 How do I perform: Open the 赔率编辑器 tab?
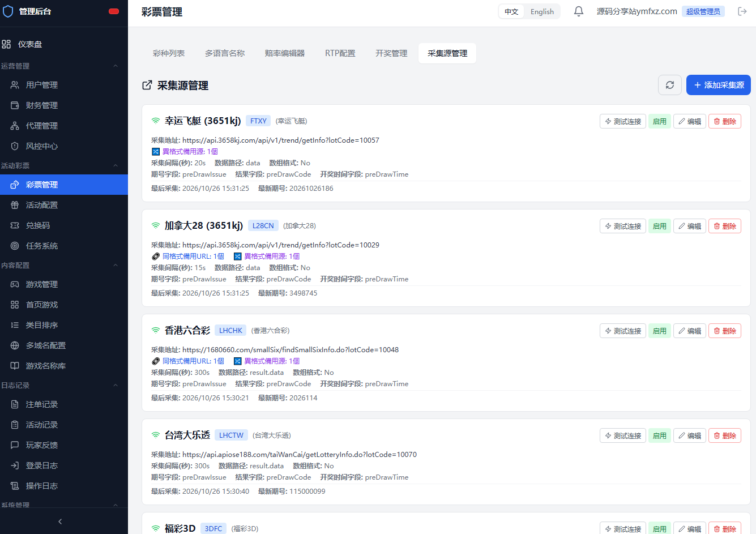coord(285,53)
